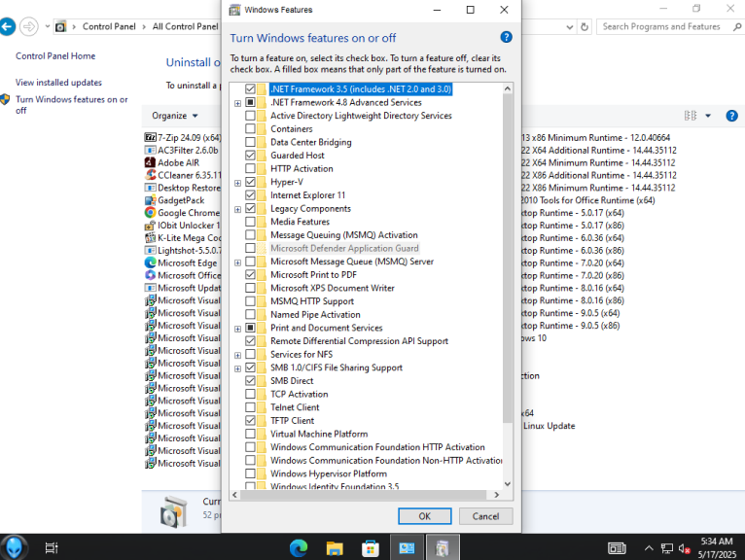The image size is (745, 560).
Task: Click the K-Lite Mega Codec icon
Action: click(150, 237)
